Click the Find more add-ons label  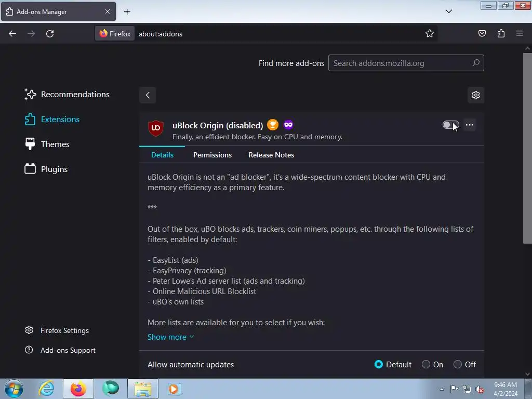coord(291,63)
